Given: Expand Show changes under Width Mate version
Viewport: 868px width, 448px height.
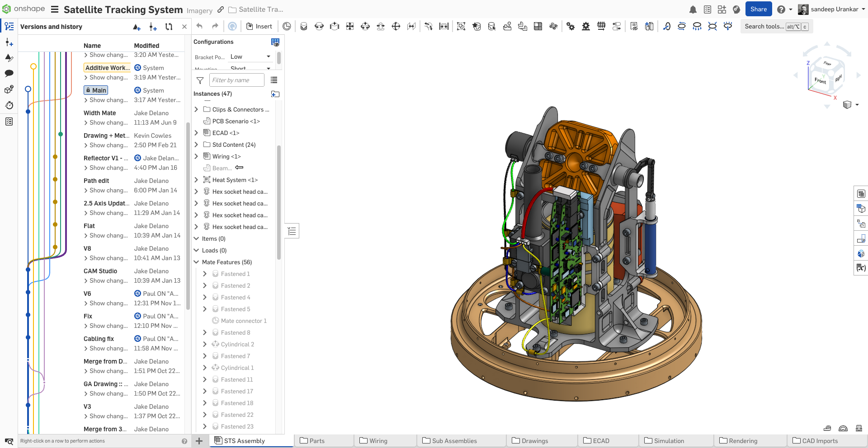Looking at the screenshot, I should point(106,123).
